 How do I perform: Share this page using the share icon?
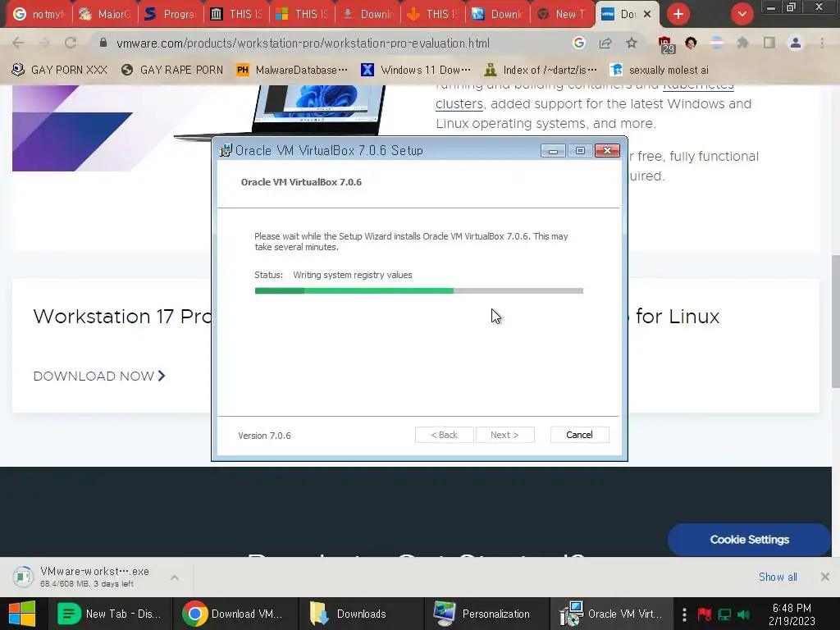pyautogui.click(x=605, y=43)
